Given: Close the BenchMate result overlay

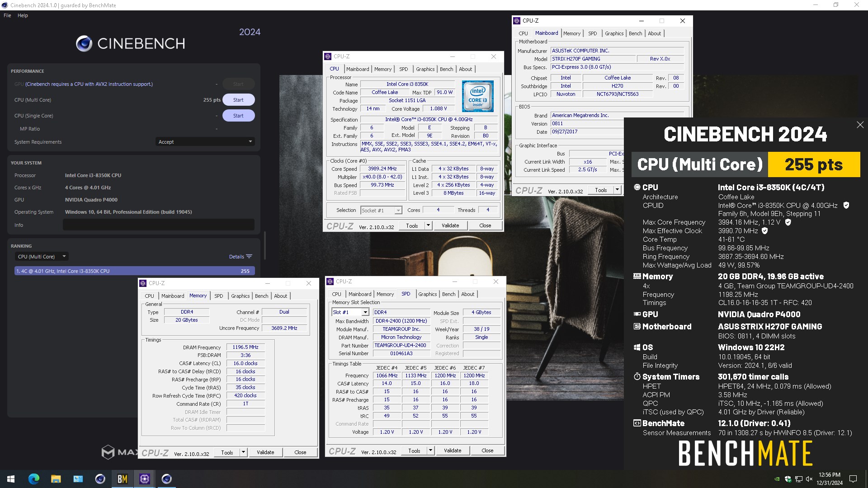Looking at the screenshot, I should (x=860, y=125).
